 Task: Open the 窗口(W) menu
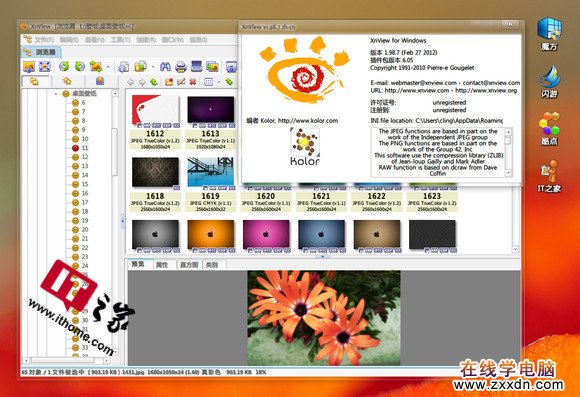click(x=173, y=39)
